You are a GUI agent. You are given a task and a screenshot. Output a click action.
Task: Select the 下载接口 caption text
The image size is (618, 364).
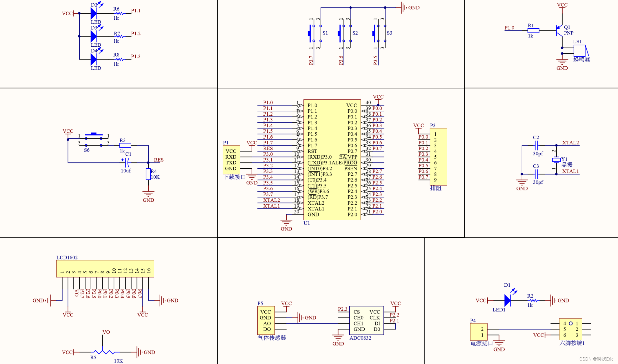click(x=235, y=177)
